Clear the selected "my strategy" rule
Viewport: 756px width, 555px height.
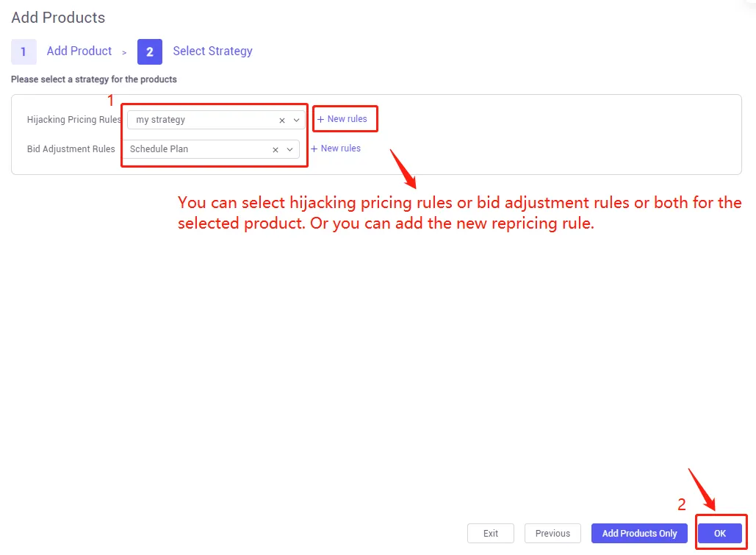tap(281, 119)
